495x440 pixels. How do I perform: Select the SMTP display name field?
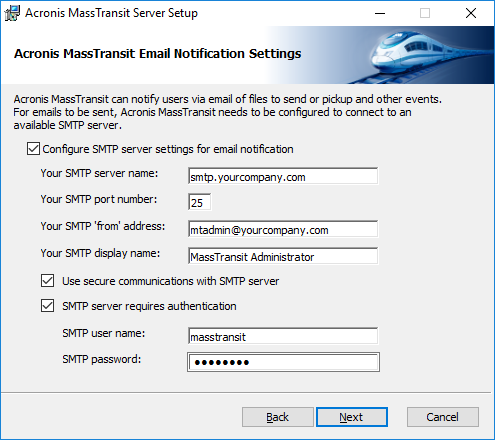click(283, 256)
